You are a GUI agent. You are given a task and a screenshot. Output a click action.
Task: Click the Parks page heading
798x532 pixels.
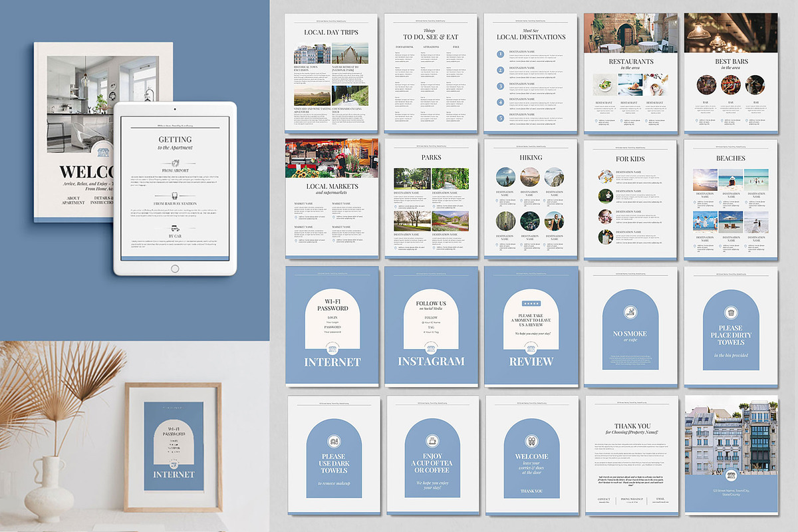pyautogui.click(x=431, y=158)
